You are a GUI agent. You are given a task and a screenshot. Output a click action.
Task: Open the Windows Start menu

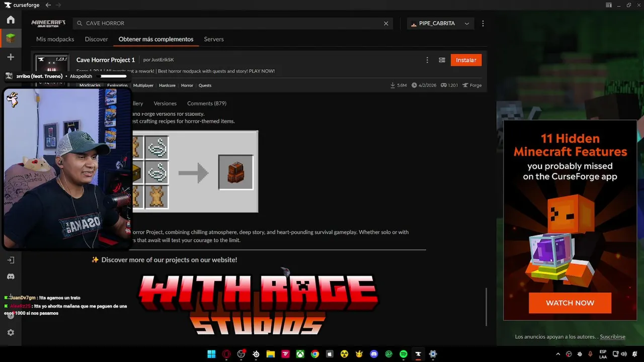point(211,354)
